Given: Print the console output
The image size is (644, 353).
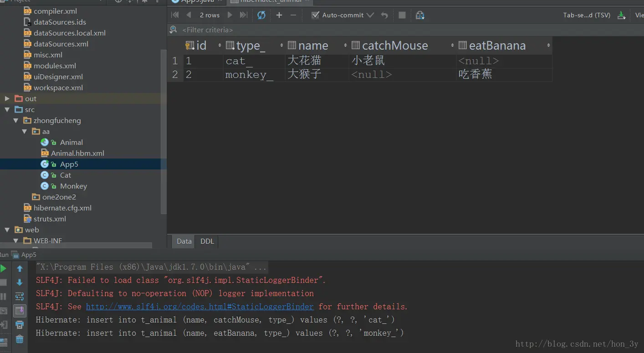Looking at the screenshot, I should (19, 324).
